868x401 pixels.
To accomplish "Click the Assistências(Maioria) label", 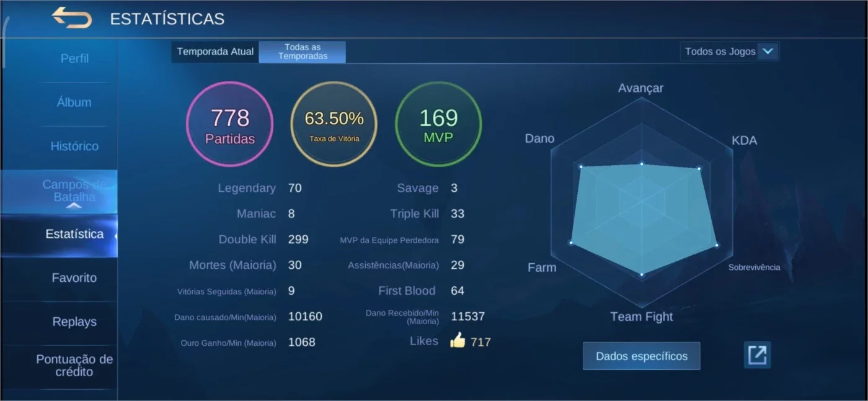I will [x=393, y=266].
